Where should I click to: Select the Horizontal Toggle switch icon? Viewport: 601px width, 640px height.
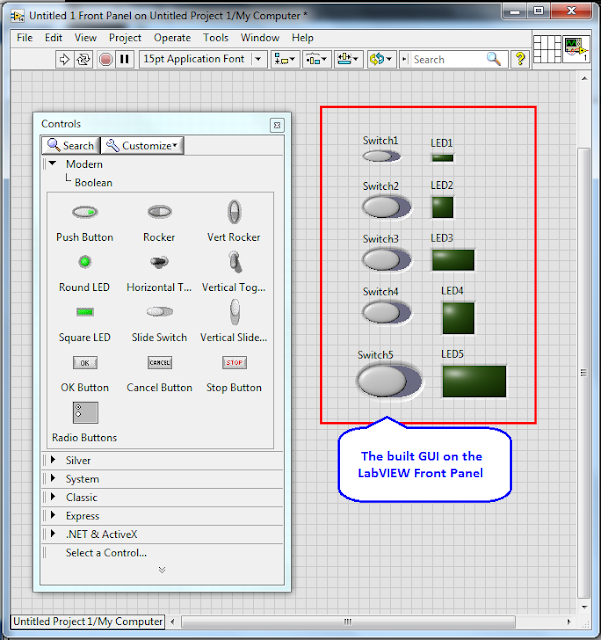click(x=159, y=262)
